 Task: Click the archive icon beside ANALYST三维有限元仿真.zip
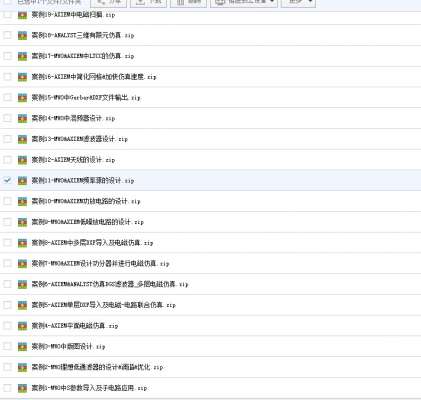[22, 35]
